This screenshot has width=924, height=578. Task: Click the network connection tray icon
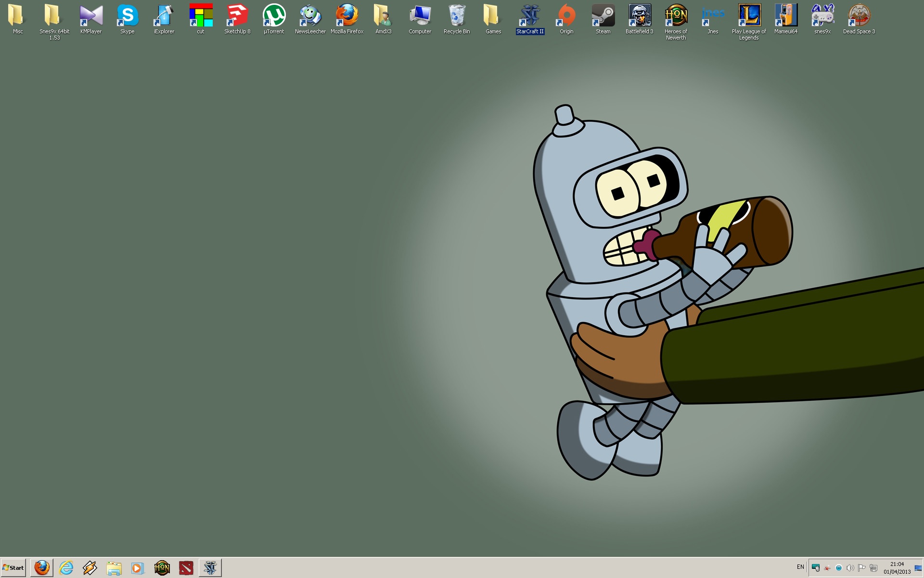coord(873,568)
